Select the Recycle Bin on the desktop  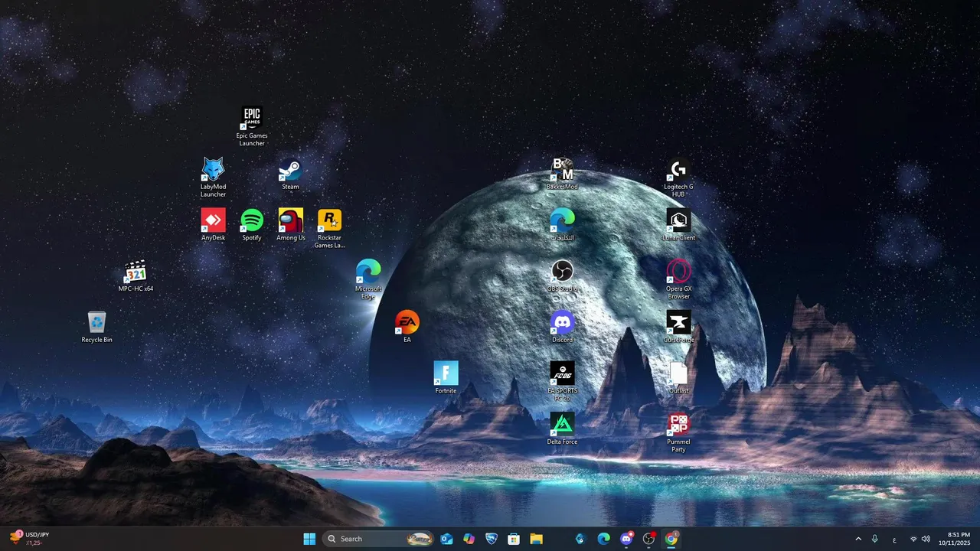pyautogui.click(x=96, y=327)
